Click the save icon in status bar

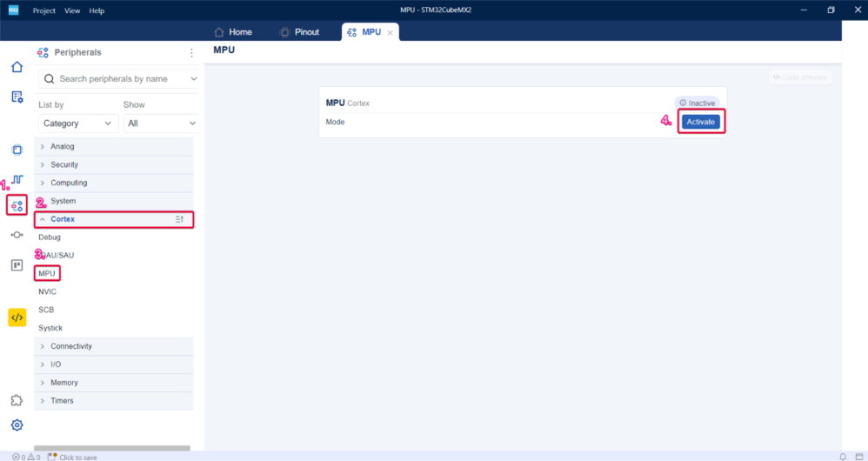(52, 458)
